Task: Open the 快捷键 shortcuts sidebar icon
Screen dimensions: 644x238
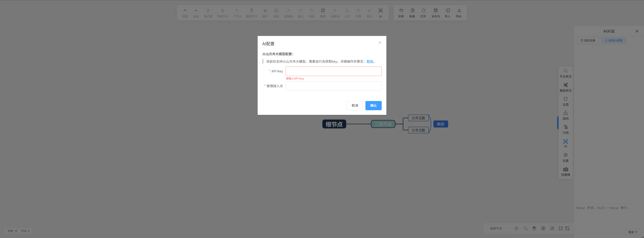Action: (565, 171)
